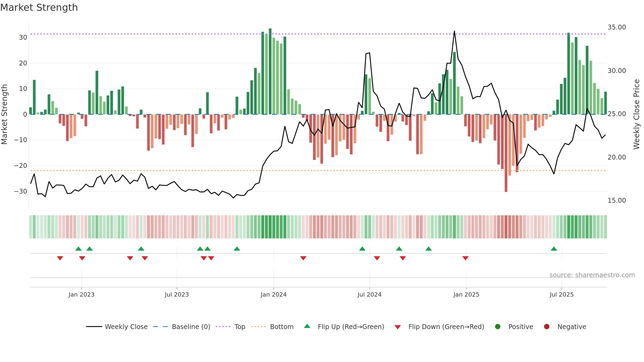Select the 'Baseline (0)' legend label
The width and height of the screenshot is (644, 362).
(x=191, y=327)
